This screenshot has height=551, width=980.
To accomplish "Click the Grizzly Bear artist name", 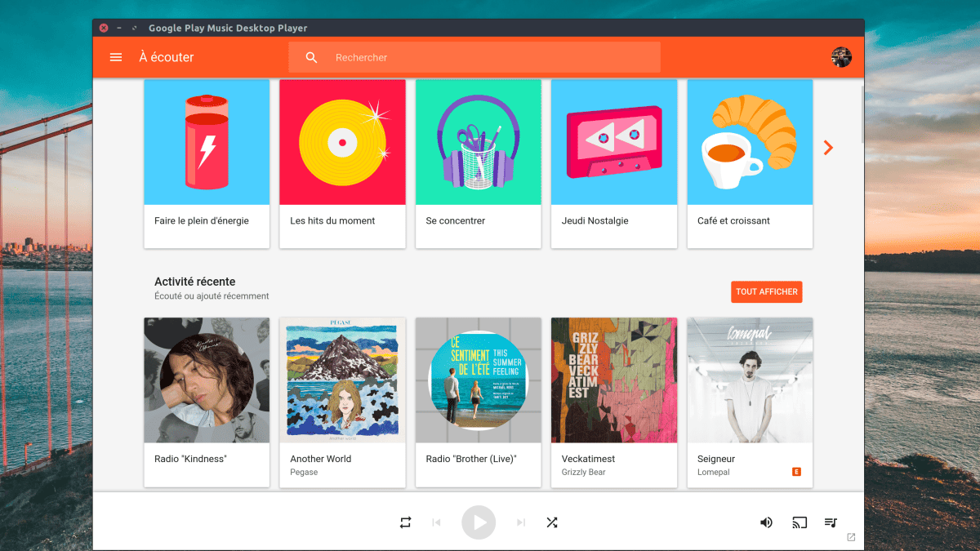I will pyautogui.click(x=583, y=473).
